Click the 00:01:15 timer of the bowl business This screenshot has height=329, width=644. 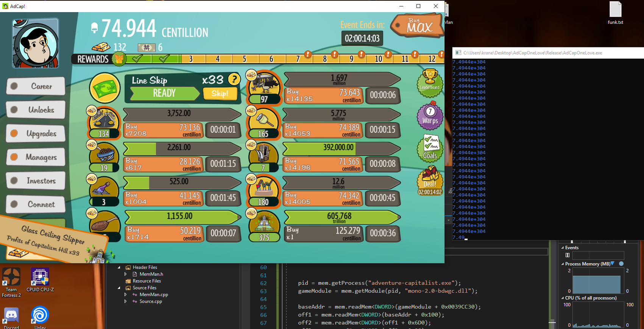click(223, 164)
